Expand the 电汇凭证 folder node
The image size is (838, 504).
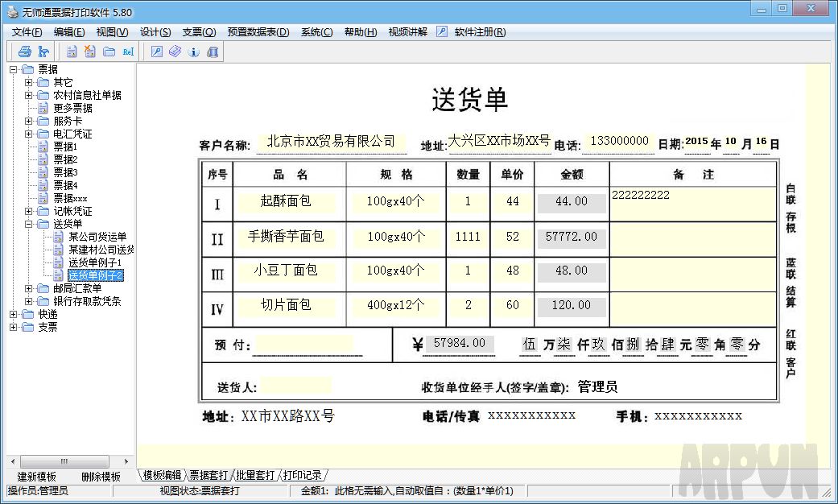coord(29,134)
